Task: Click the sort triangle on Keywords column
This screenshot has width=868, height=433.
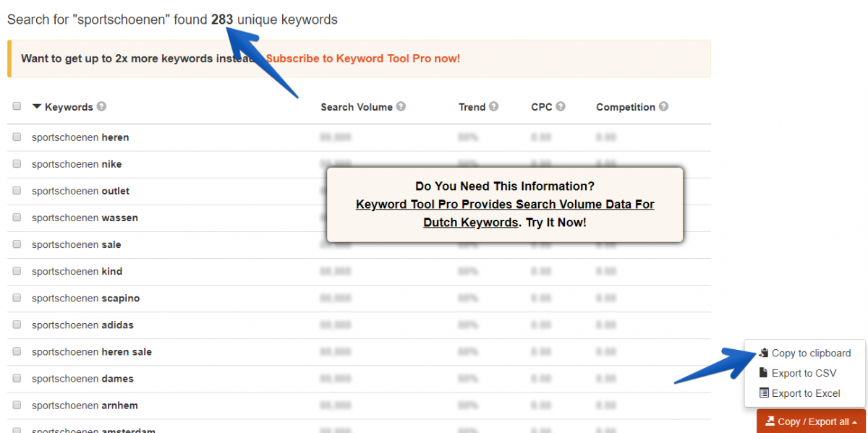Action: pos(36,106)
